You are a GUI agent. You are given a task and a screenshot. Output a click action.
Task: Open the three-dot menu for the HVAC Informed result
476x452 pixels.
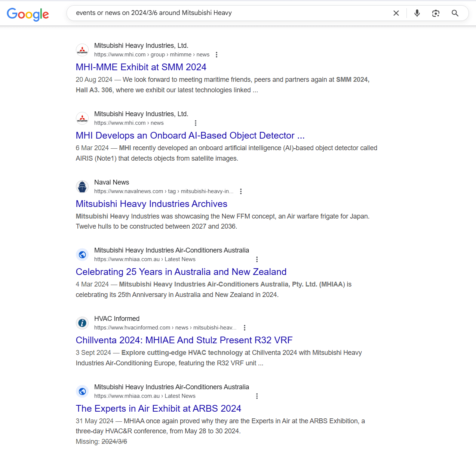point(245,328)
